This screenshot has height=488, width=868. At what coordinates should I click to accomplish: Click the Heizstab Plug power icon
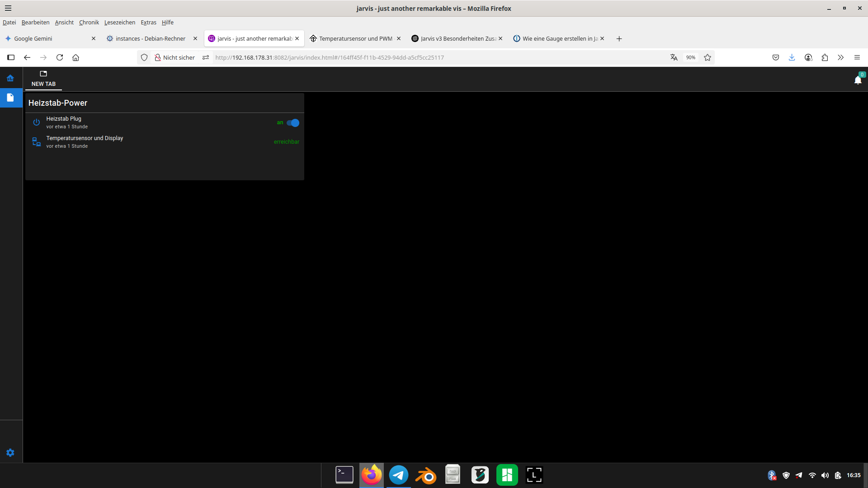[x=37, y=122]
